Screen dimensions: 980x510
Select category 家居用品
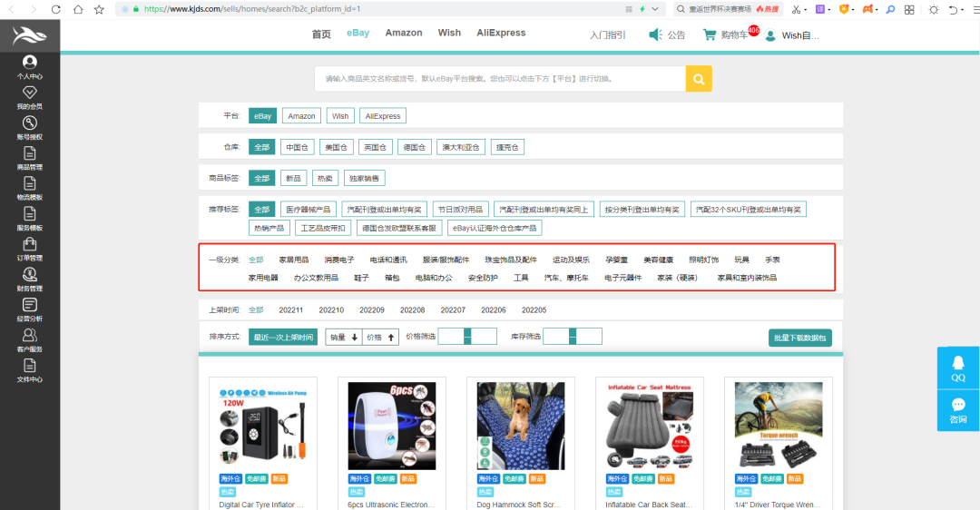pyautogui.click(x=294, y=260)
